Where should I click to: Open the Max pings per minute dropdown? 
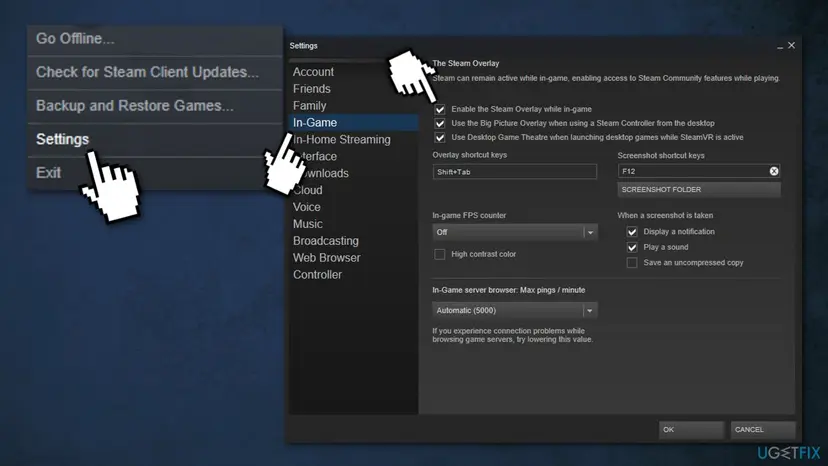(x=515, y=311)
